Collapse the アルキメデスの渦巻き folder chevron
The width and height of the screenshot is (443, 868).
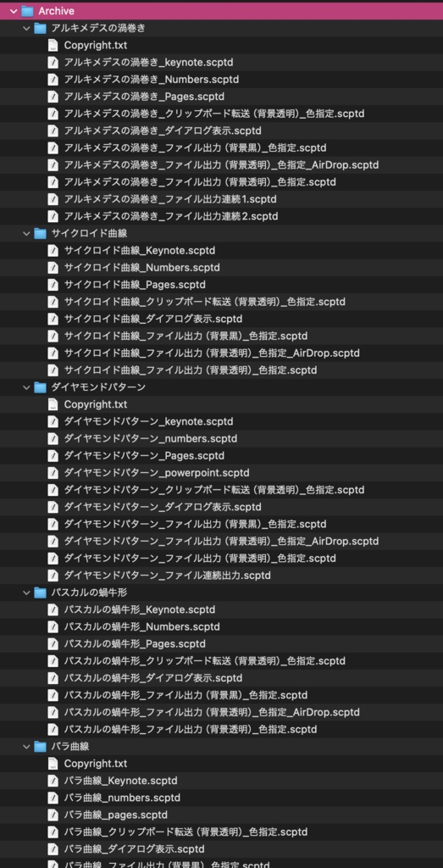click(26, 28)
